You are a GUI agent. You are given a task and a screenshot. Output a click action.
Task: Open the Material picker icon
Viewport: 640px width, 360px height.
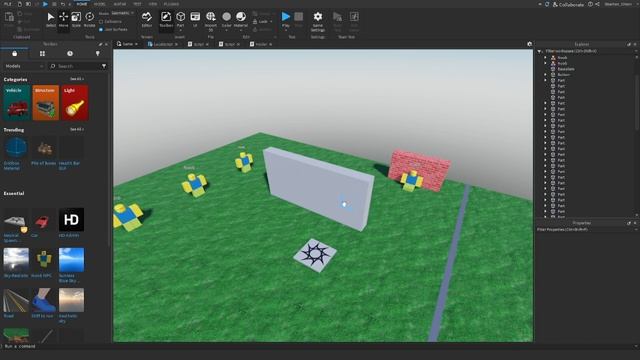(x=241, y=17)
